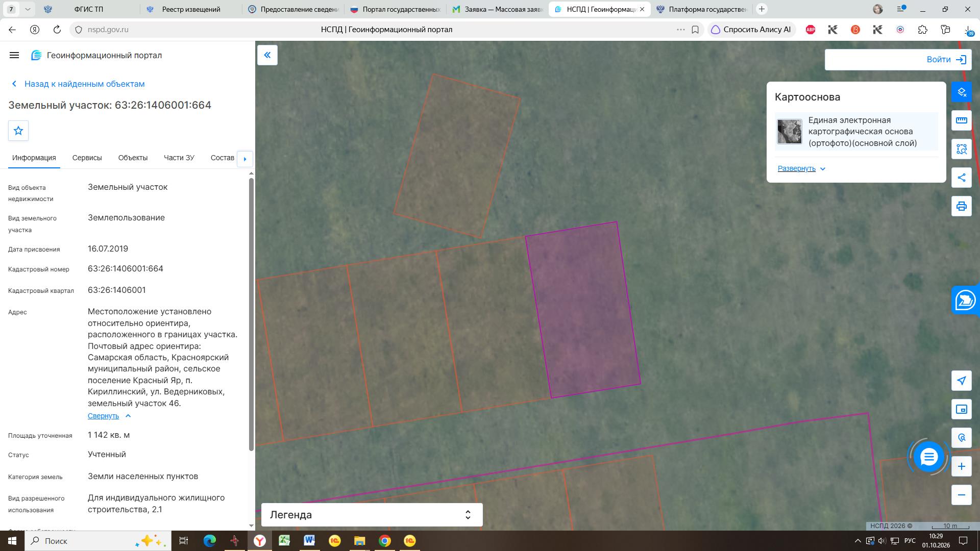Print the map with the printer icon
Image resolution: width=980 pixels, height=551 pixels.
coord(962,206)
